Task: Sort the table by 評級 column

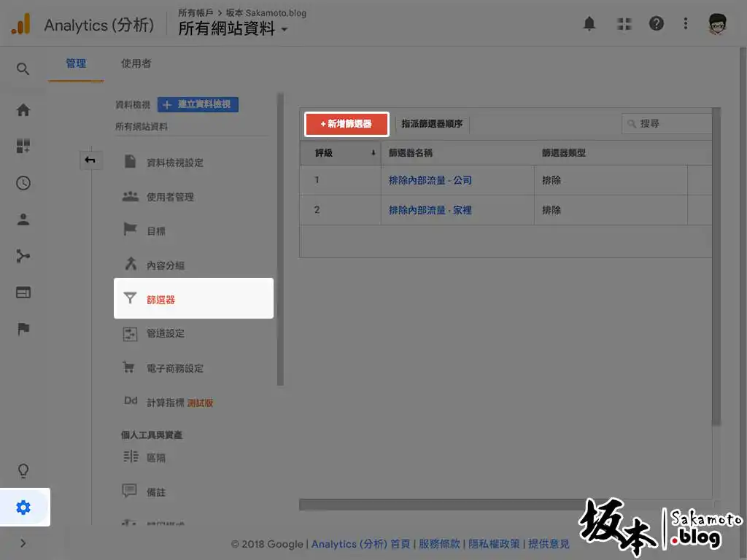Action: [340, 153]
